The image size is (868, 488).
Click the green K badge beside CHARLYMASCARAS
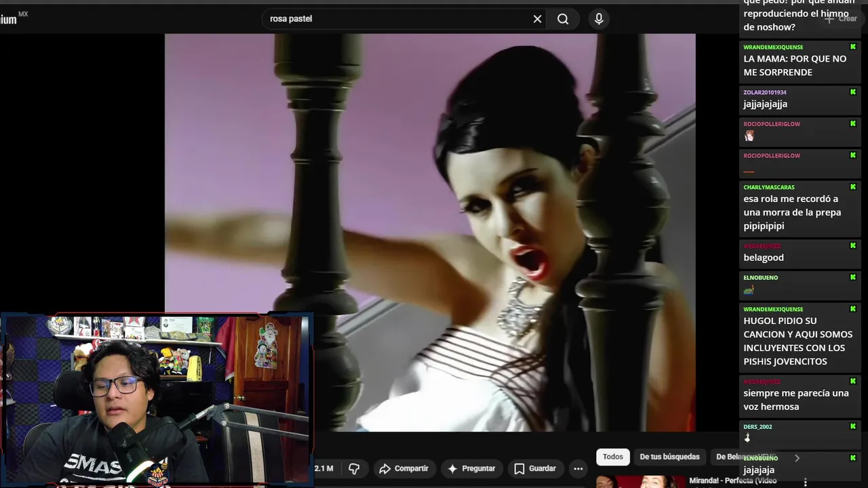(853, 187)
